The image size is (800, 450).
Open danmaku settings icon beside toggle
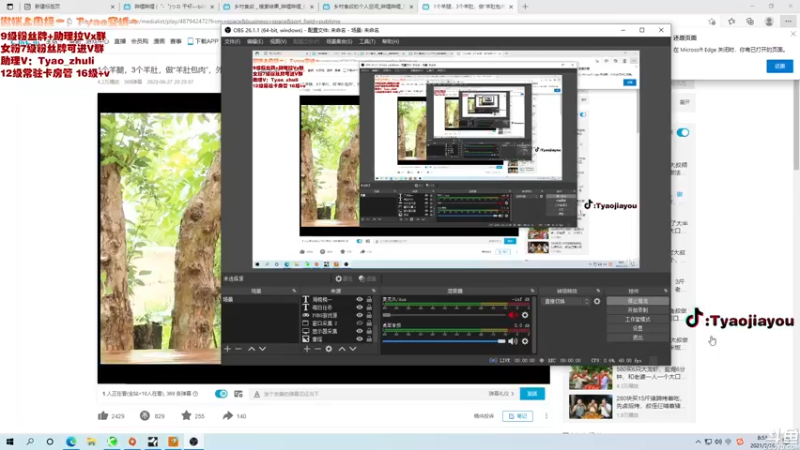point(238,394)
